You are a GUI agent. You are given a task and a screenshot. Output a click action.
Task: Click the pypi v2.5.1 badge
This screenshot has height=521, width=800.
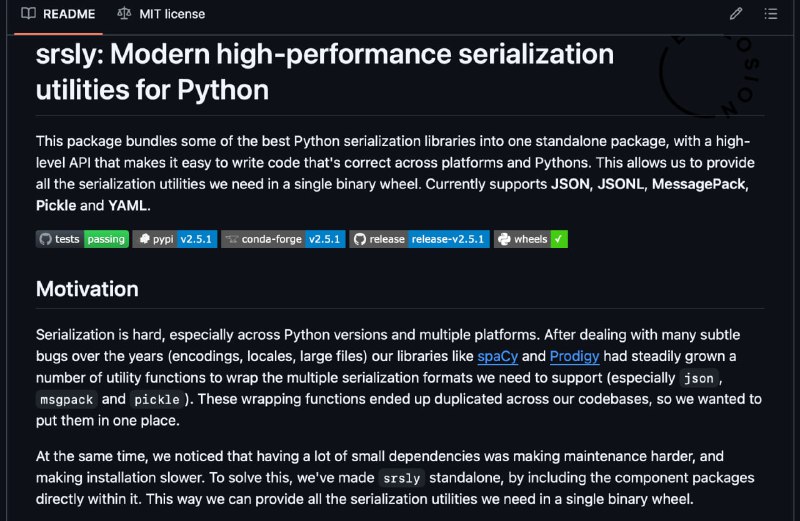click(x=175, y=239)
